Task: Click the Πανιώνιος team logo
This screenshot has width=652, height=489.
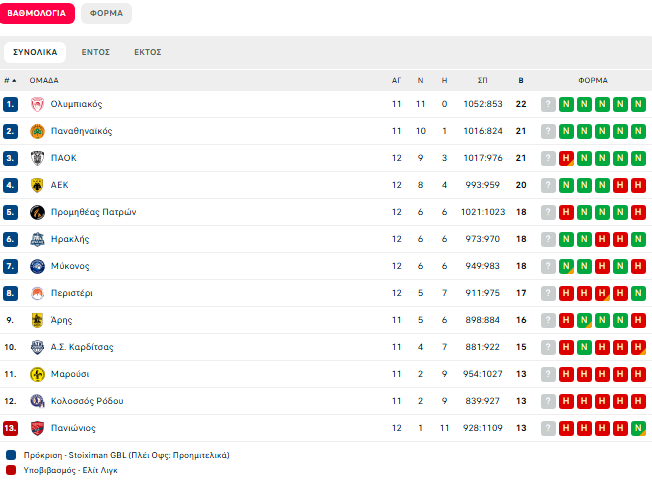Action: pos(37,428)
